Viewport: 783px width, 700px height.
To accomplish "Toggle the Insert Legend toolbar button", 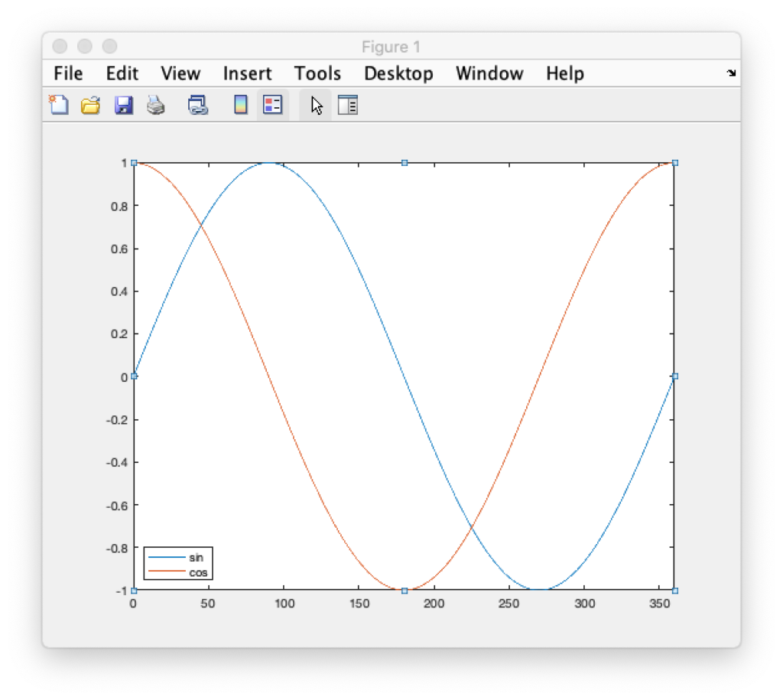I will [272, 105].
